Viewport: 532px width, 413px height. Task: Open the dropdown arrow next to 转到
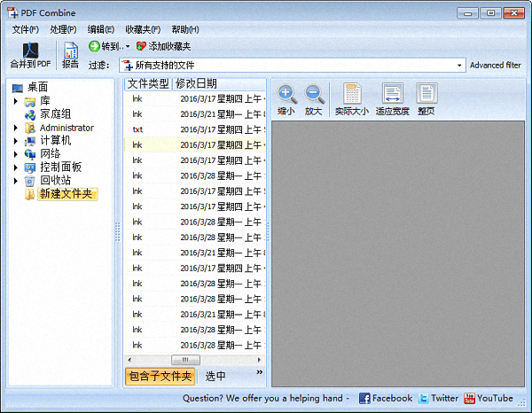[x=128, y=46]
